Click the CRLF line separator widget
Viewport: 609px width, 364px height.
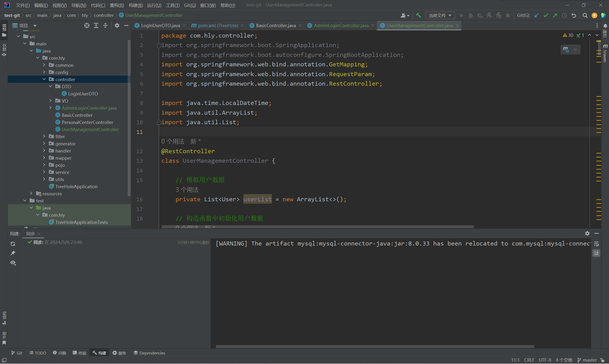click(x=529, y=360)
